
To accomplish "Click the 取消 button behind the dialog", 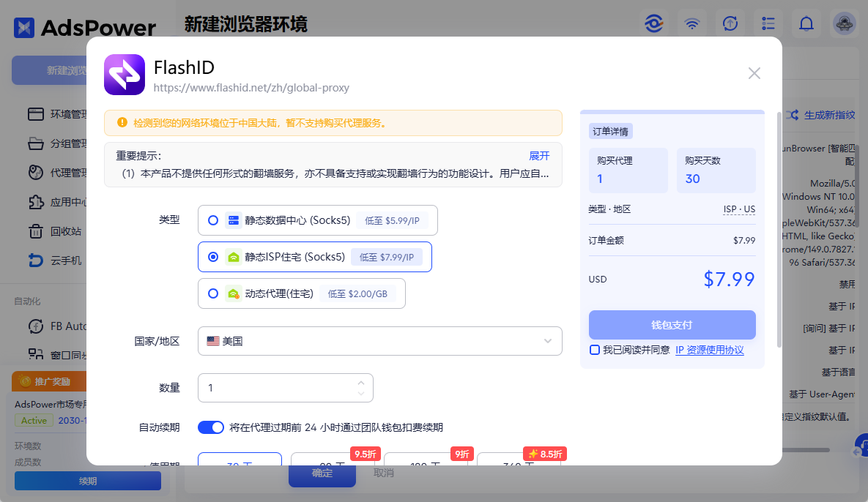I will tap(384, 473).
